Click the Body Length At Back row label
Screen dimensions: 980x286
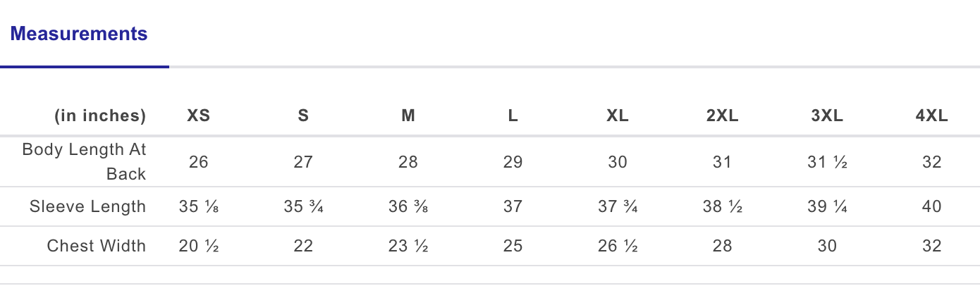[84, 161]
